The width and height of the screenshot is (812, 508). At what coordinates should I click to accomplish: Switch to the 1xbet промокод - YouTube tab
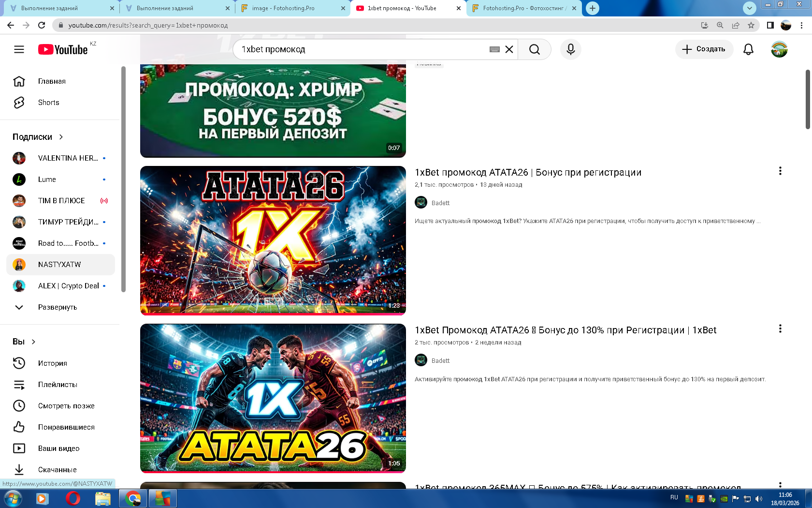[408, 8]
